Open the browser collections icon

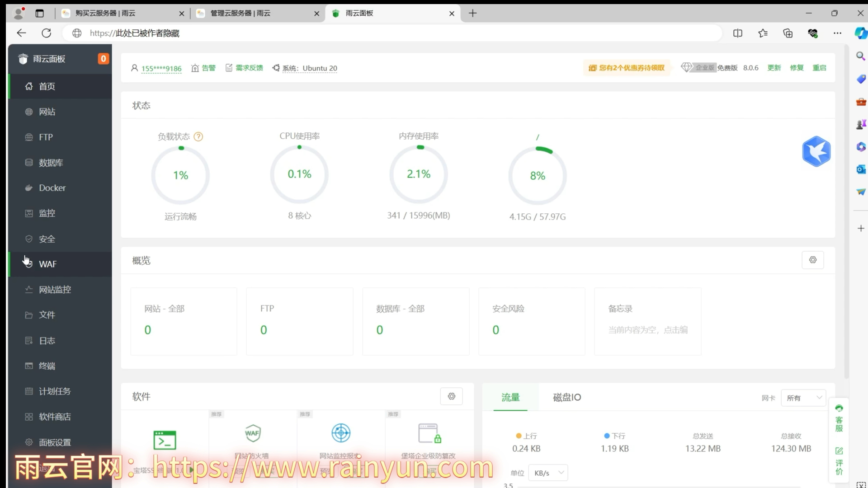(788, 33)
